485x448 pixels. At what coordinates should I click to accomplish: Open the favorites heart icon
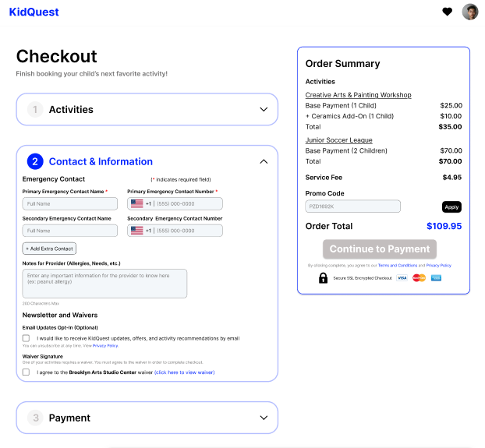click(x=447, y=12)
